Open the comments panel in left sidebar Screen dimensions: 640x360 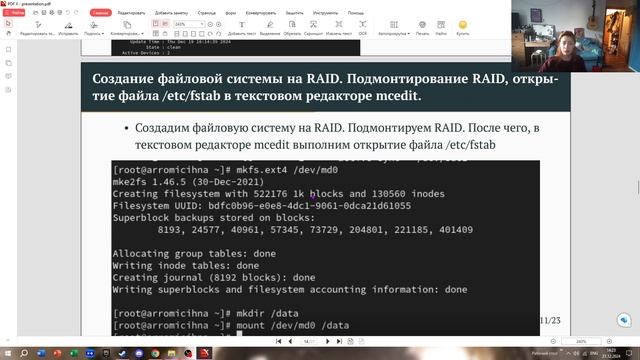point(9,76)
